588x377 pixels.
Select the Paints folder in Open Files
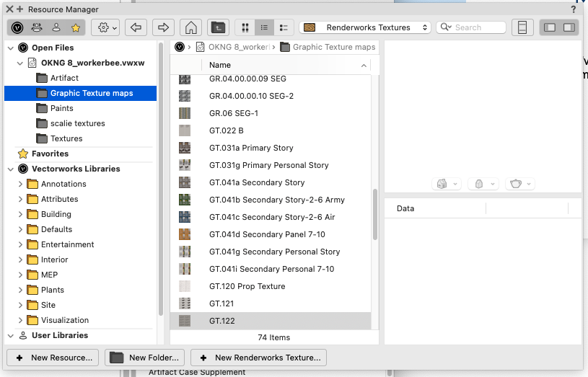[61, 108]
